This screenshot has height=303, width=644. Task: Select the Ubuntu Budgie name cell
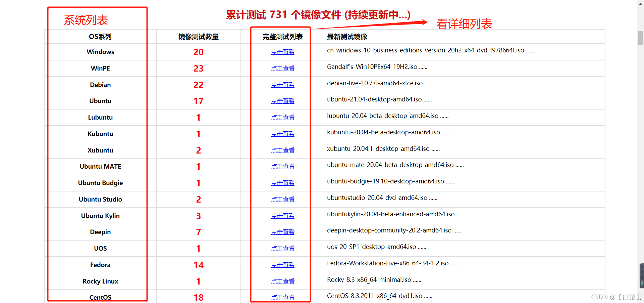(100, 183)
